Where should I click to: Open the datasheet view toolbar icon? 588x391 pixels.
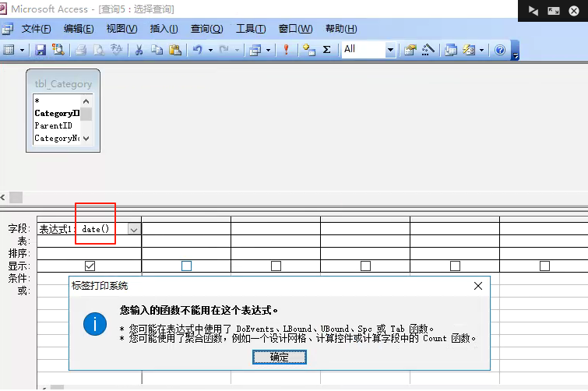pyautogui.click(x=9, y=50)
